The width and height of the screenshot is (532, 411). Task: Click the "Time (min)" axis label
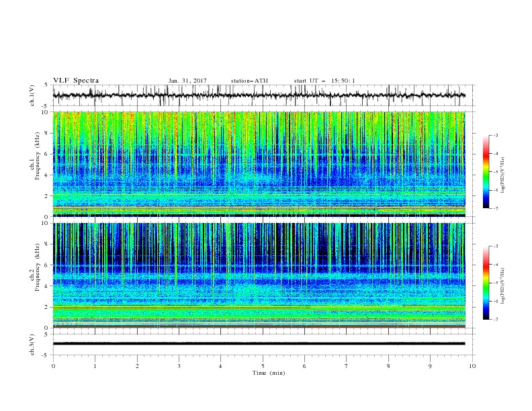(269, 373)
